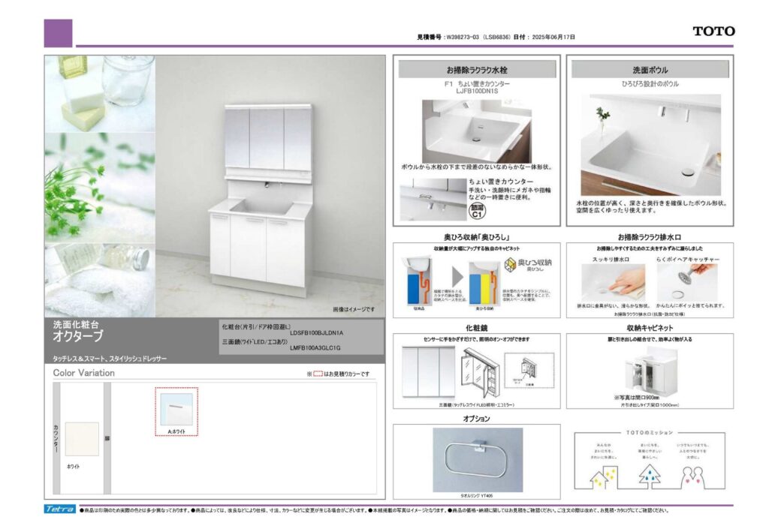This screenshot has height=532, width=769.
Task: Click the Tetra logo in the footer
Action: point(59,509)
